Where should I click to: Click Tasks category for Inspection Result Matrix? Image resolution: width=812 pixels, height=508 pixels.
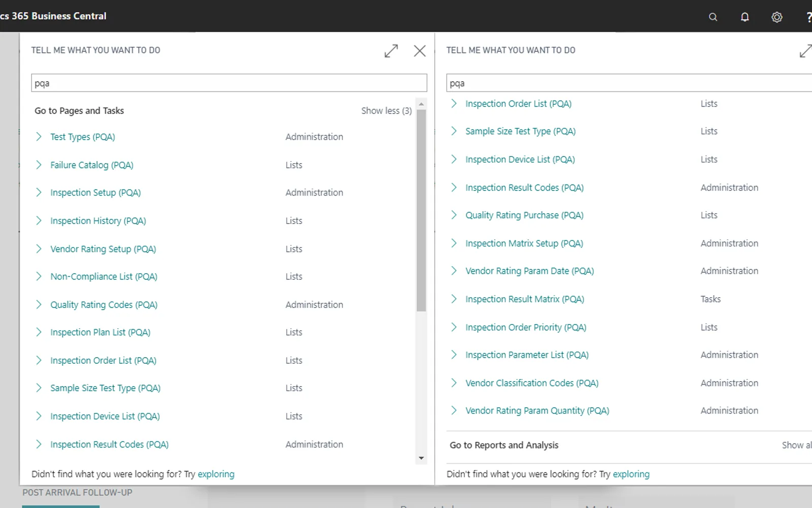click(710, 299)
